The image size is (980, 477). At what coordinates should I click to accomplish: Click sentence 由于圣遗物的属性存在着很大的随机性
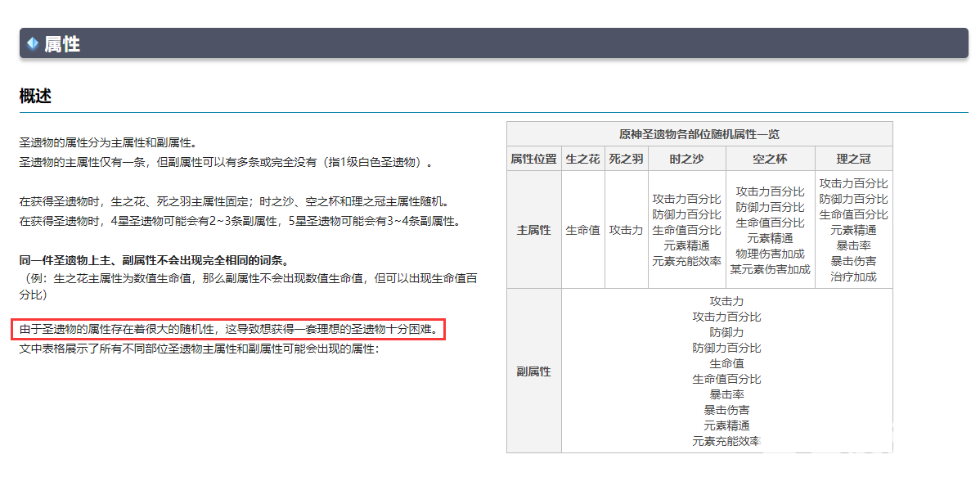228,329
